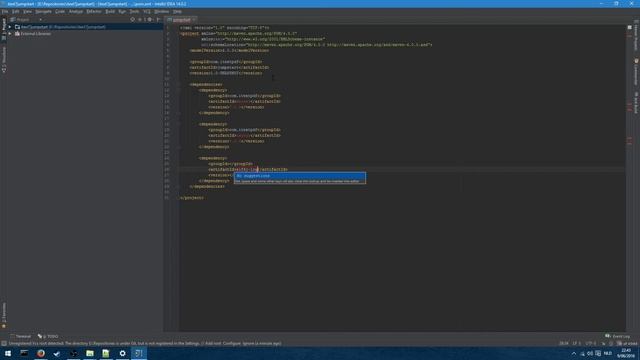640x360 pixels.
Task: Open the Window menu
Action: [x=162, y=11]
